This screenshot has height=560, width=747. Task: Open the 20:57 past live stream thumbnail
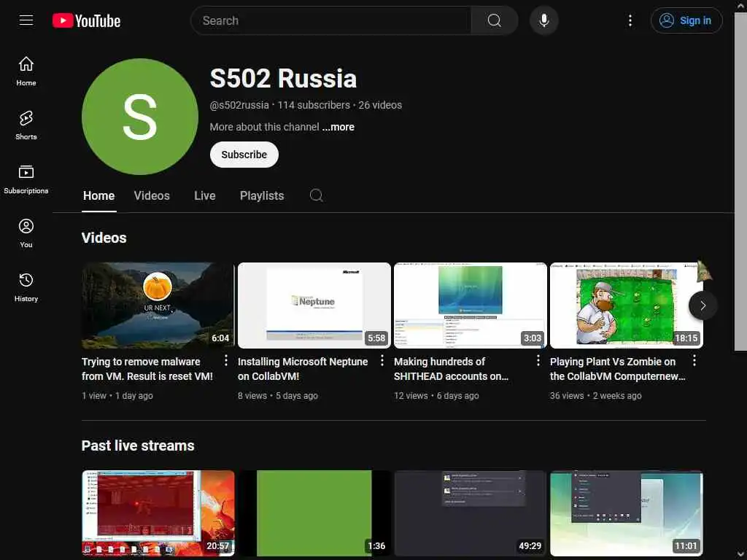pyautogui.click(x=158, y=513)
